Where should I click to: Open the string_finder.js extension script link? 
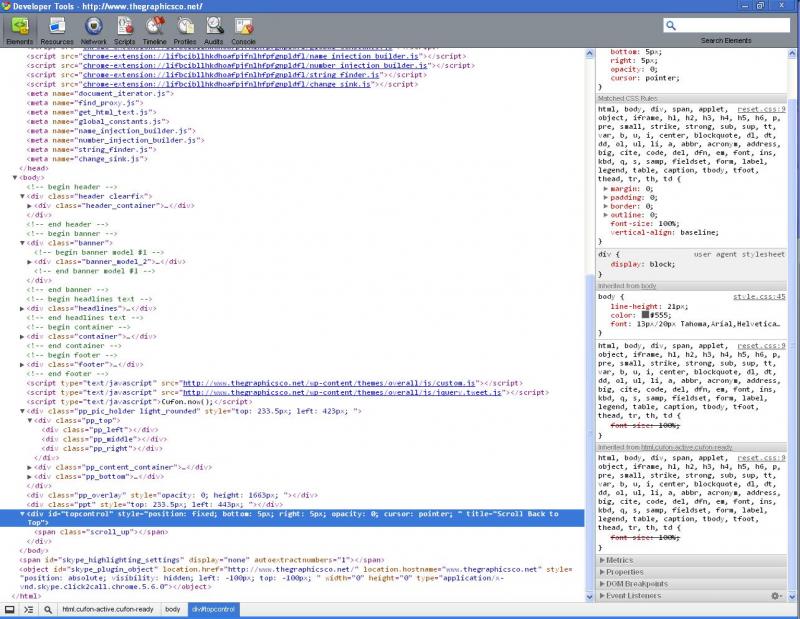click(231, 75)
